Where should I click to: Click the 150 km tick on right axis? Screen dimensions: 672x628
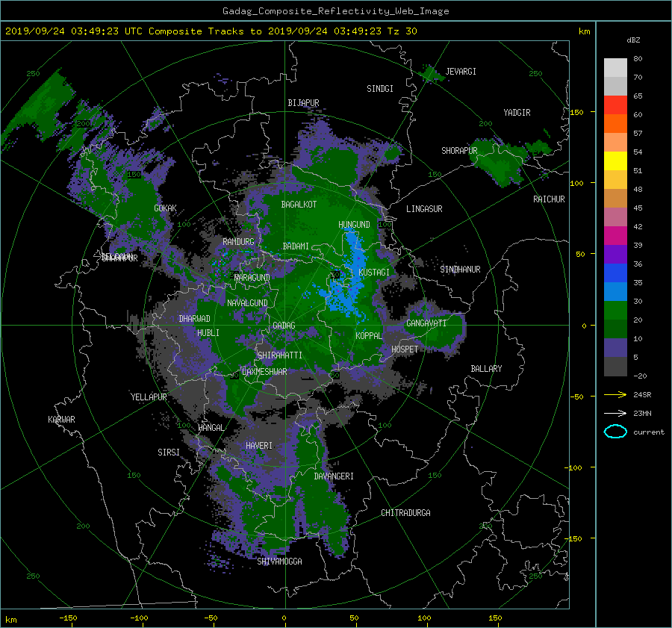click(x=576, y=112)
